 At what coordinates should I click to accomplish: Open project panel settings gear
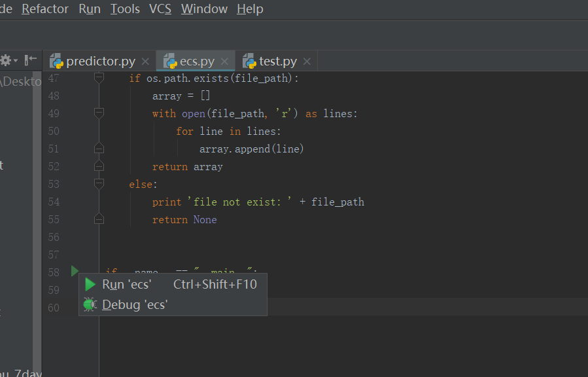click(9, 60)
